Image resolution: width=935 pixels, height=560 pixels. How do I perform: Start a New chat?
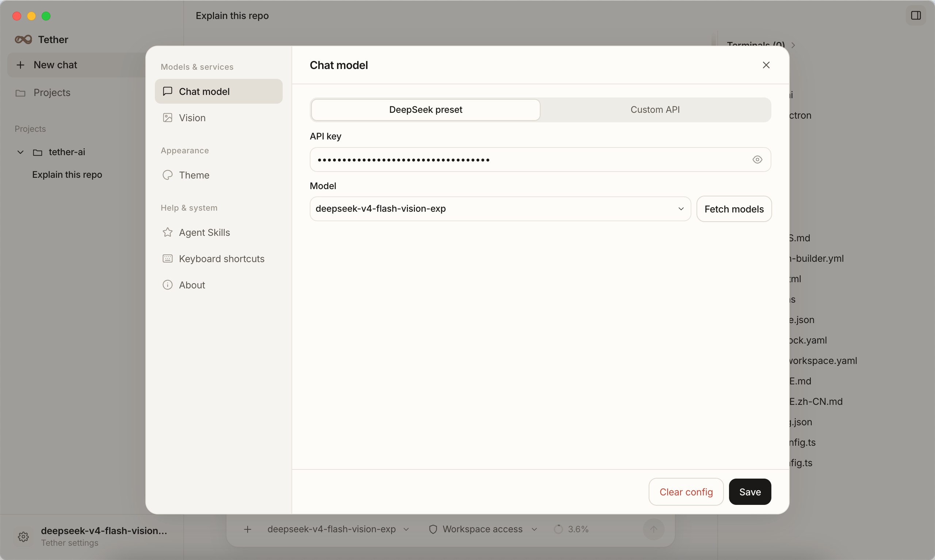77,65
